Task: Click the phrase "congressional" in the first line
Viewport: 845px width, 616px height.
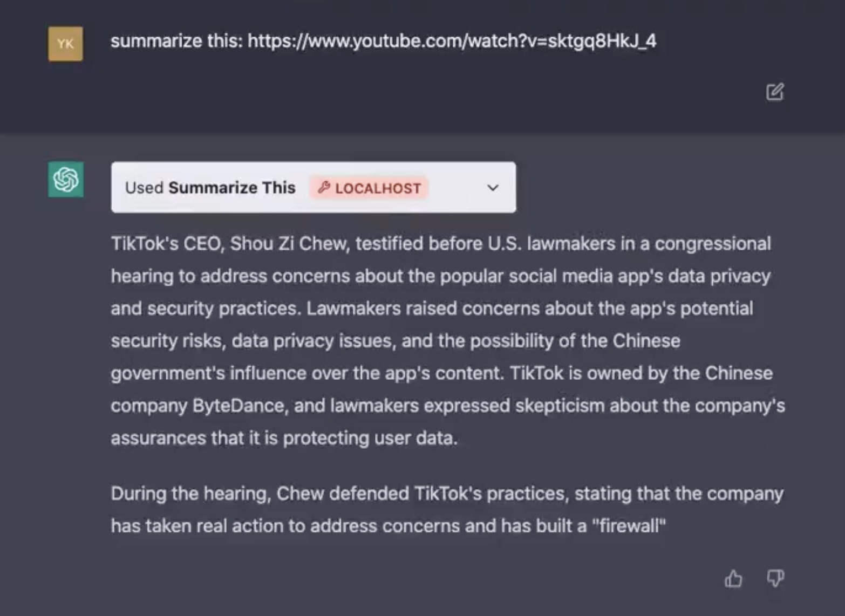Action: tap(712, 244)
